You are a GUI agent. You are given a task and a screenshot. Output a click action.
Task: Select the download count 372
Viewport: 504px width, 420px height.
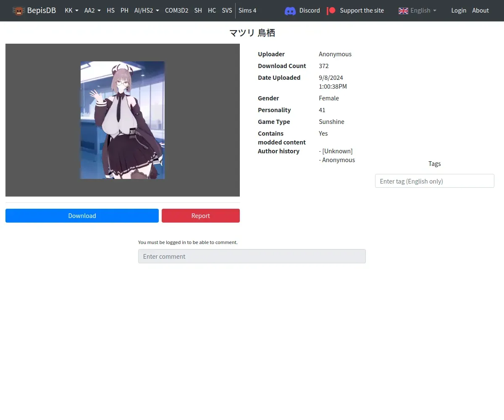(324, 66)
